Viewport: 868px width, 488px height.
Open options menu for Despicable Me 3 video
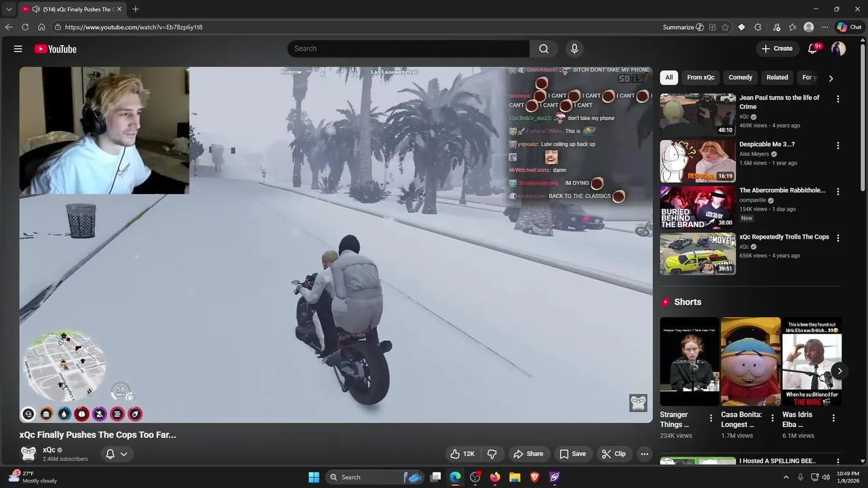(x=838, y=146)
